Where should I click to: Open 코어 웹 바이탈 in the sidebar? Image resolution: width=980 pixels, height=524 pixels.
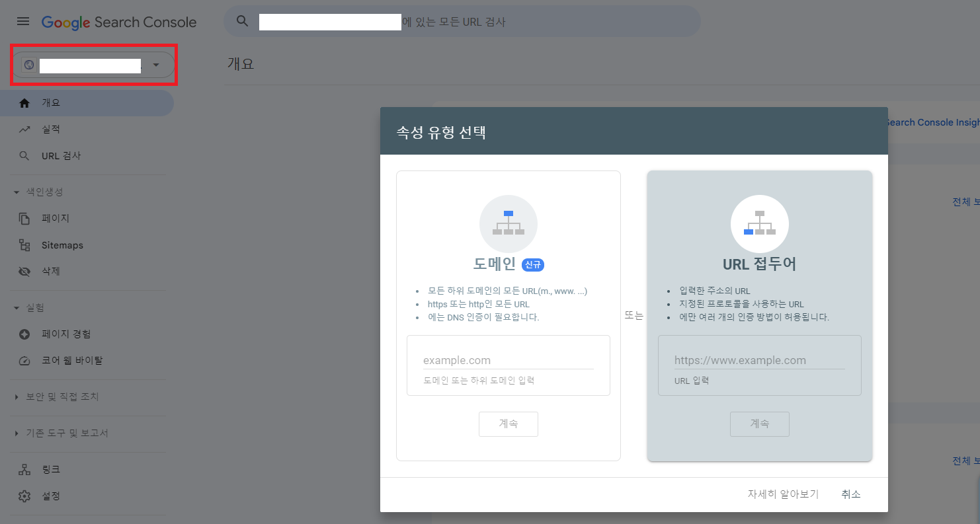click(x=87, y=361)
